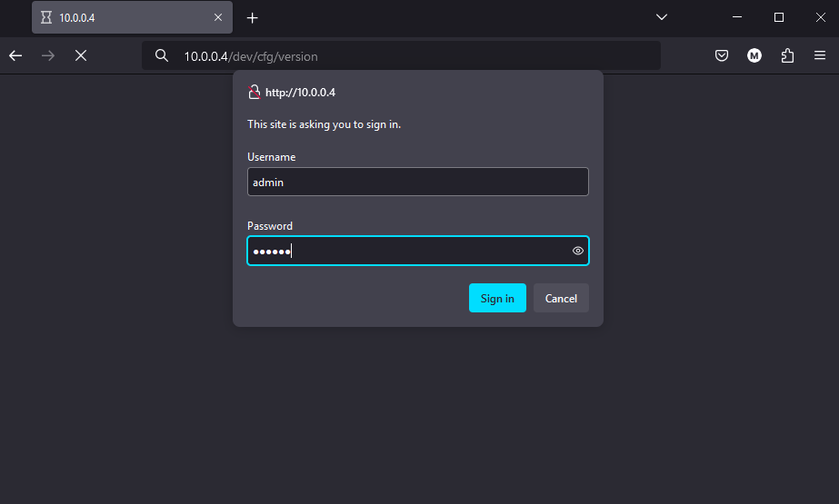The image size is (839, 504).
Task: Open the Extensions puzzle icon
Action: (787, 55)
